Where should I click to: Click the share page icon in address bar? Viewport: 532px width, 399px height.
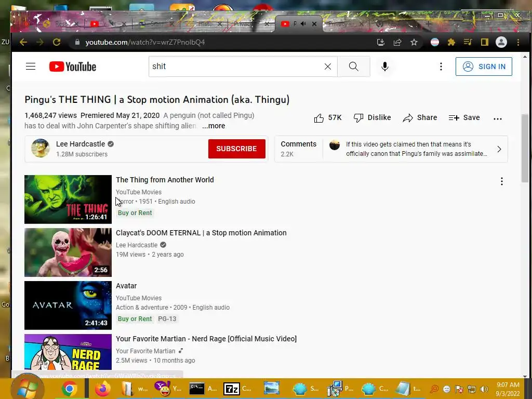397,42
